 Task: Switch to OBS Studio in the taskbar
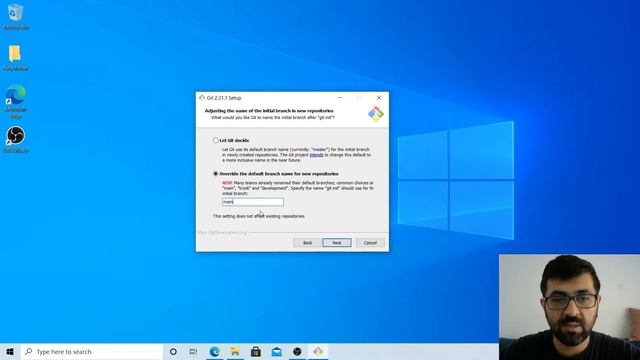point(297,351)
